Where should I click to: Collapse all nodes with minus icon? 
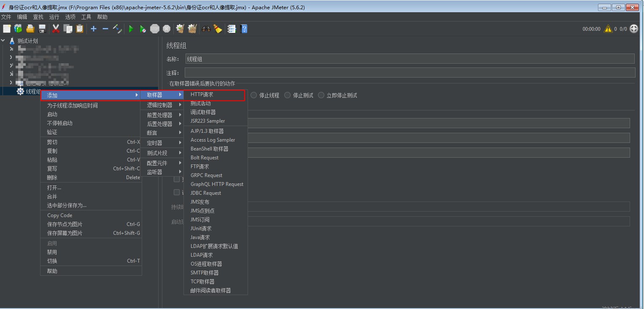point(105,29)
